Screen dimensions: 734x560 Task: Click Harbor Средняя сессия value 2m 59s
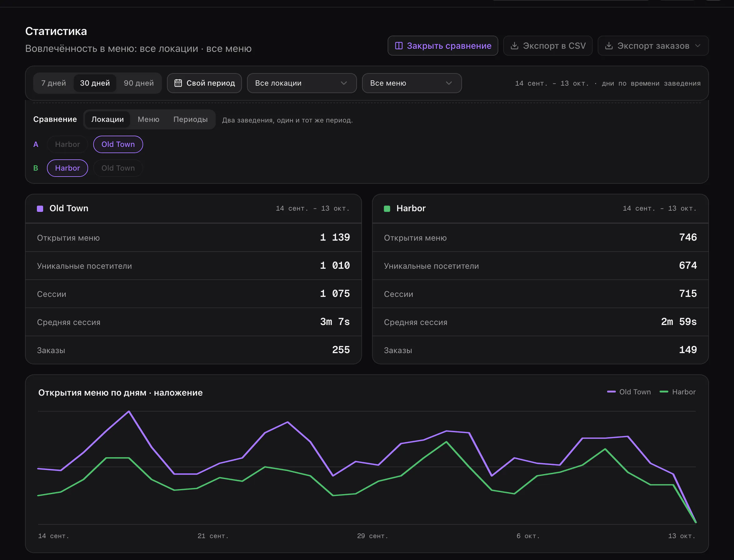[x=679, y=322]
